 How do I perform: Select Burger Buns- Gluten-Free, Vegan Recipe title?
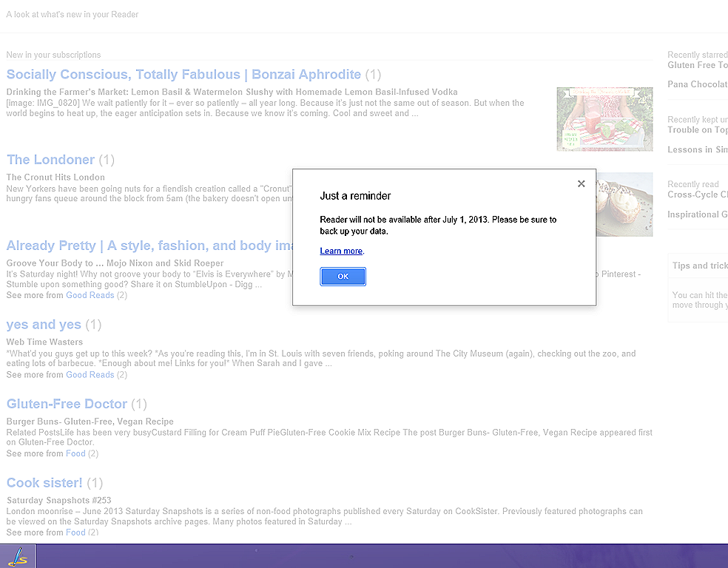coord(90,422)
